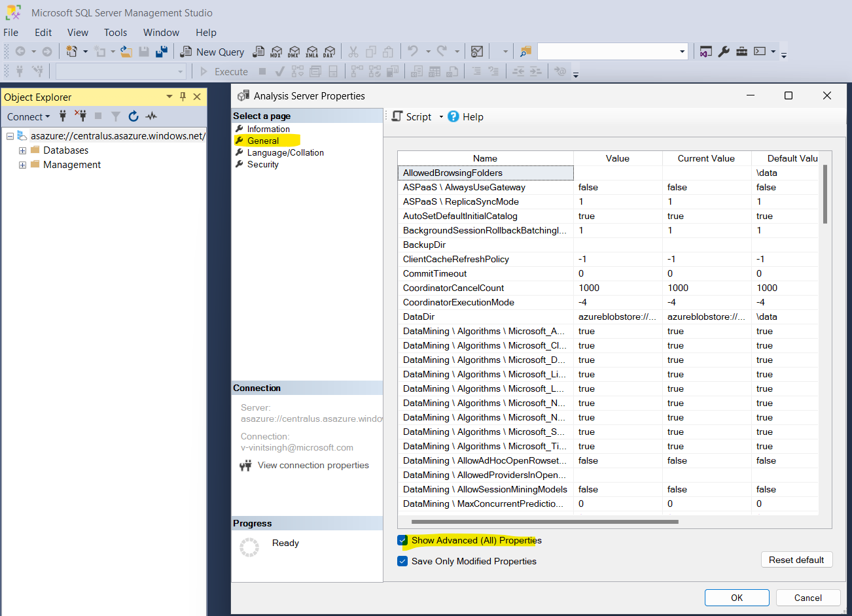
Task: Select the Language/Collation page
Action: [285, 152]
